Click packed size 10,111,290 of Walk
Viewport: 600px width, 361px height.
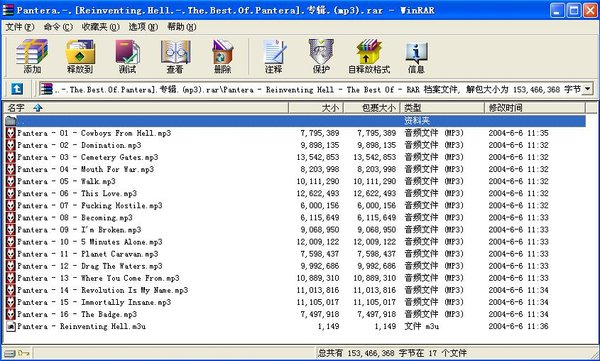coord(375,181)
